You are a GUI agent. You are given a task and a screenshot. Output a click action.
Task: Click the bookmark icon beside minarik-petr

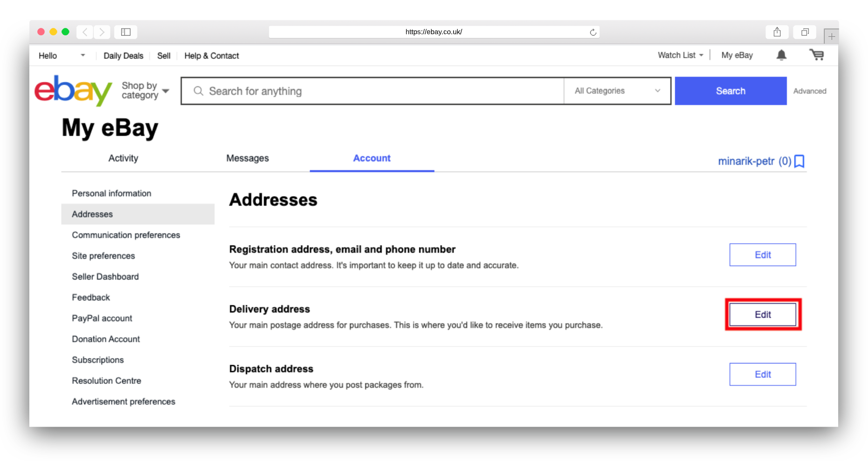tap(799, 161)
